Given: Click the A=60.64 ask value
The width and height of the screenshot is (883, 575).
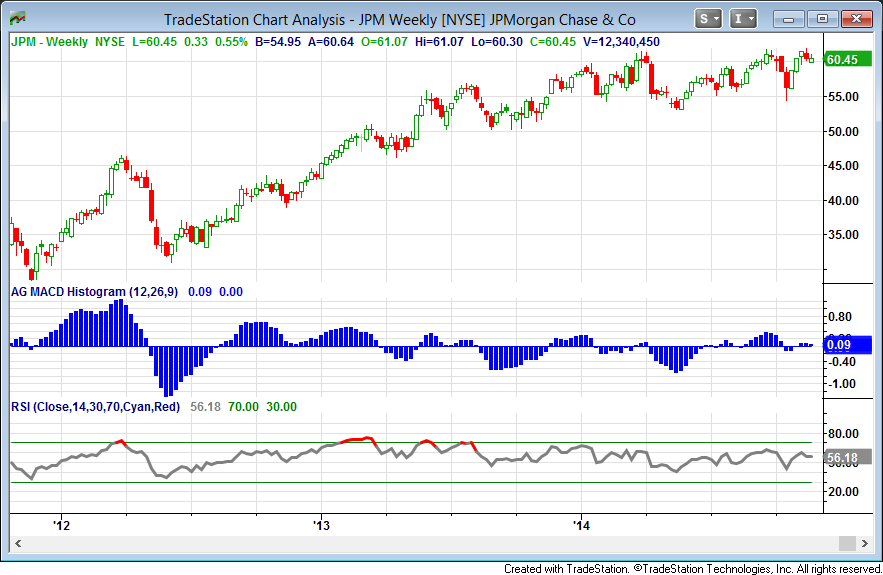Looking at the screenshot, I should tap(331, 42).
